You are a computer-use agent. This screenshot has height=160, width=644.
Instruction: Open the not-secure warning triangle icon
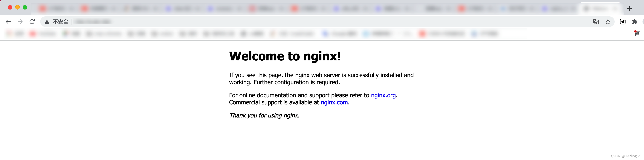click(47, 22)
